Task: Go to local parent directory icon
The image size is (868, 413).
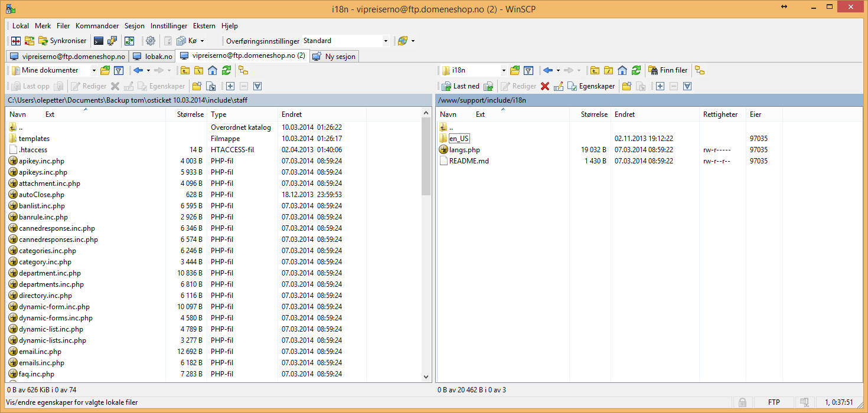Action: (x=185, y=70)
